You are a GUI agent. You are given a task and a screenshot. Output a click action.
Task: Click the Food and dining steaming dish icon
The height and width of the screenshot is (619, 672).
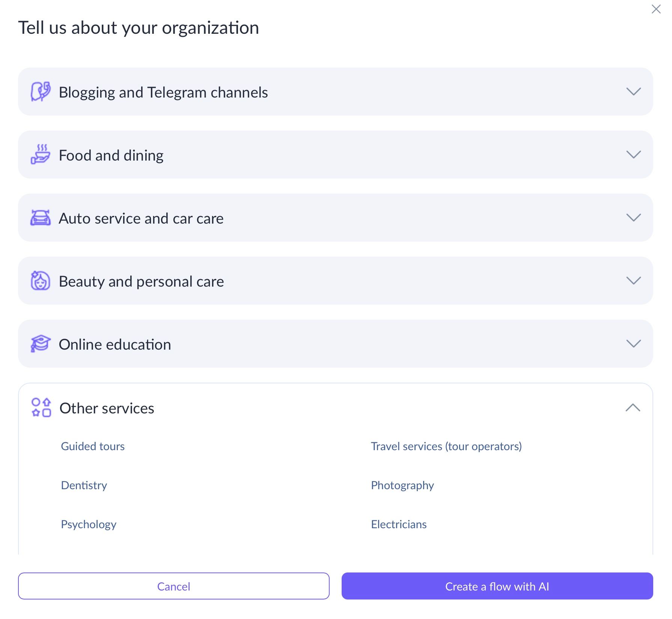point(41,155)
